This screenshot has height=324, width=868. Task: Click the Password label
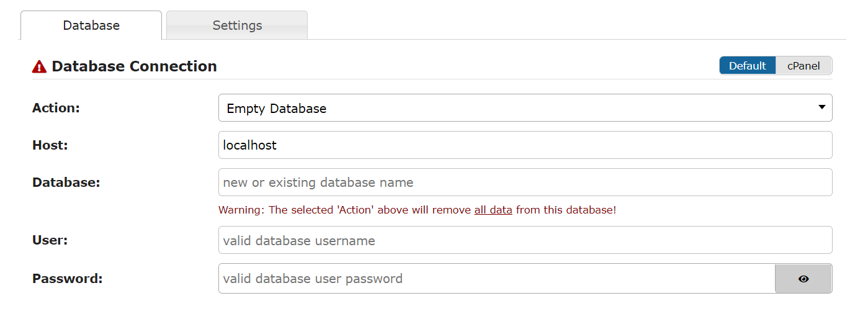[x=67, y=279]
